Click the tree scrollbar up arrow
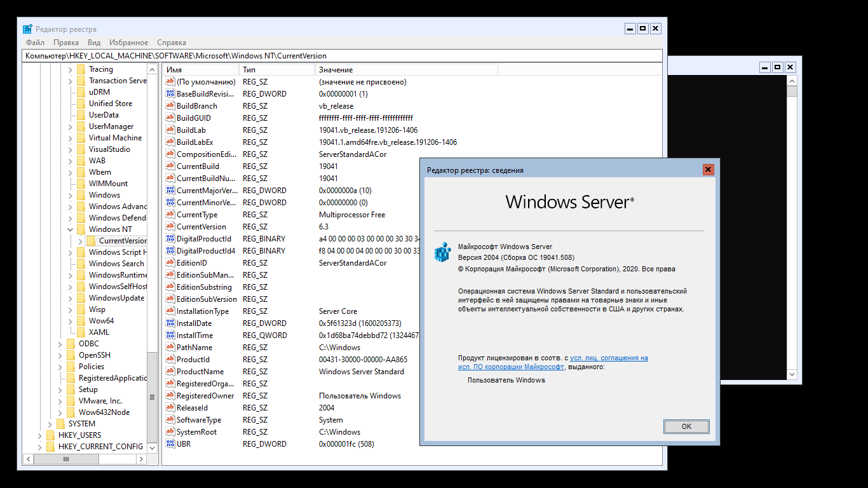Viewport: 868px width, 488px height. tap(152, 69)
